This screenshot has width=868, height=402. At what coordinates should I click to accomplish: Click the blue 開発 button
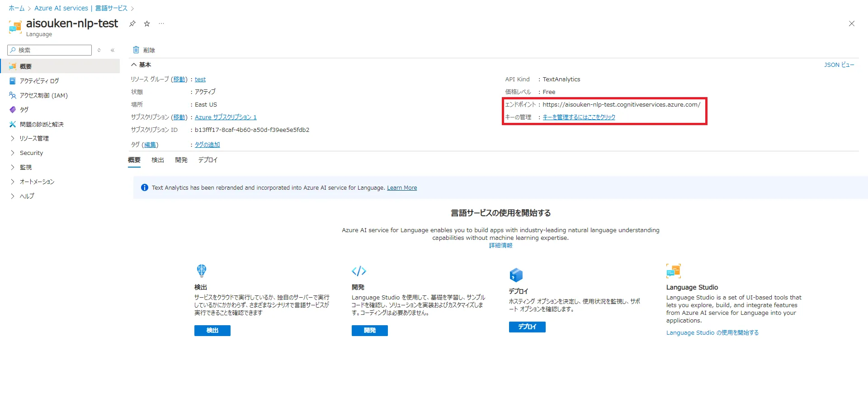[x=370, y=331]
